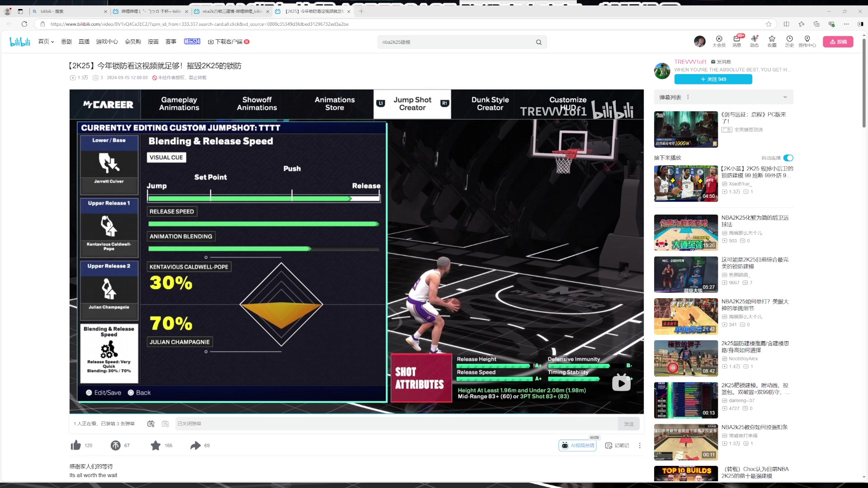Open 消息 messages with 99+ badge

pyautogui.click(x=737, y=42)
